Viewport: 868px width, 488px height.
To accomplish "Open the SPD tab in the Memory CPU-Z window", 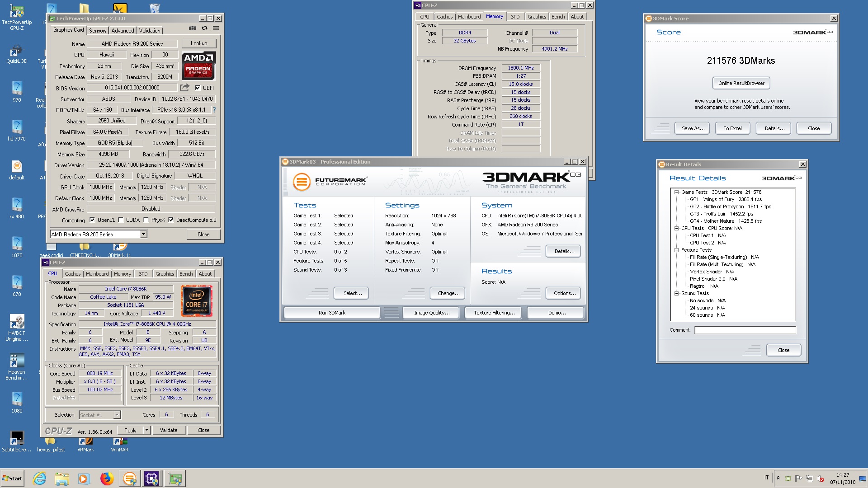I will 515,17.
